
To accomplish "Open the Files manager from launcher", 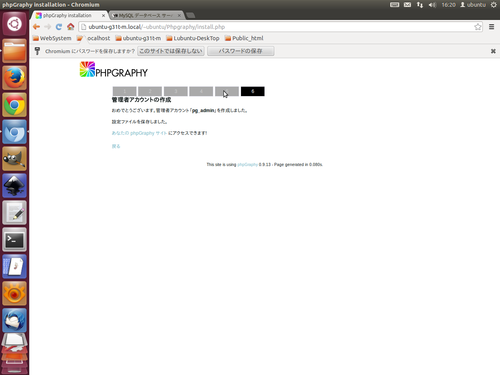I will 14,51.
